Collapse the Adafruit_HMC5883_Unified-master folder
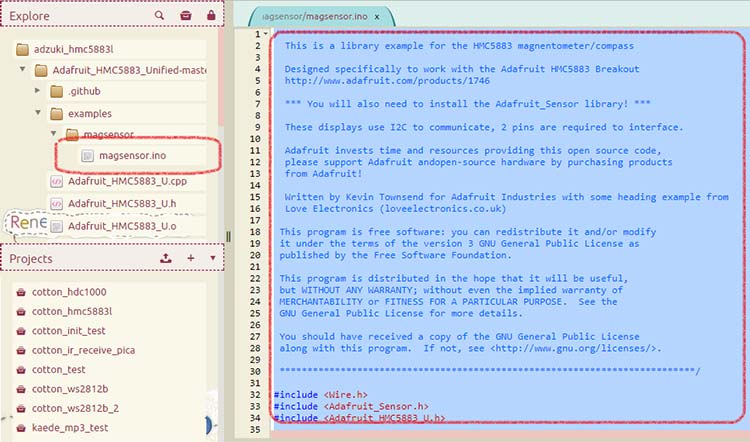 (22, 69)
